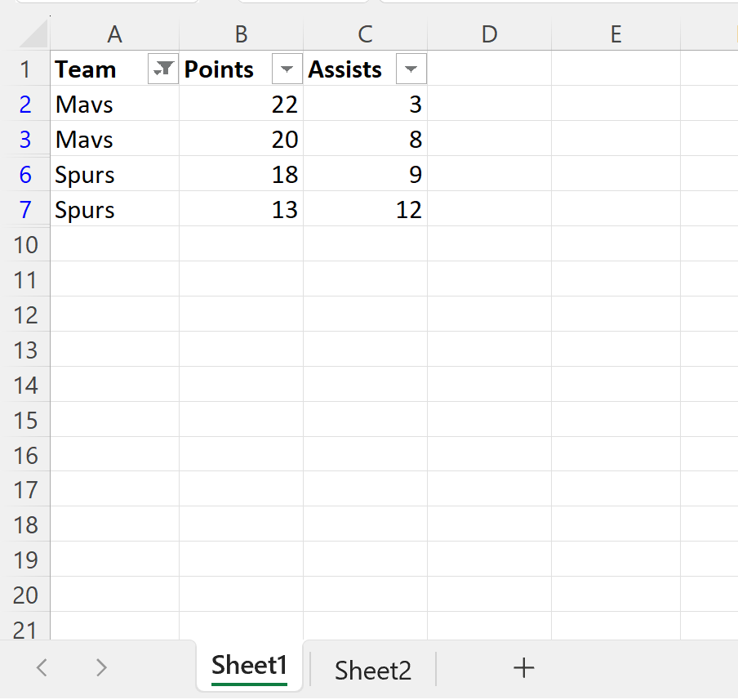Click the Select All corner triangle
Viewport: 738px width, 700px height.
click(33, 35)
